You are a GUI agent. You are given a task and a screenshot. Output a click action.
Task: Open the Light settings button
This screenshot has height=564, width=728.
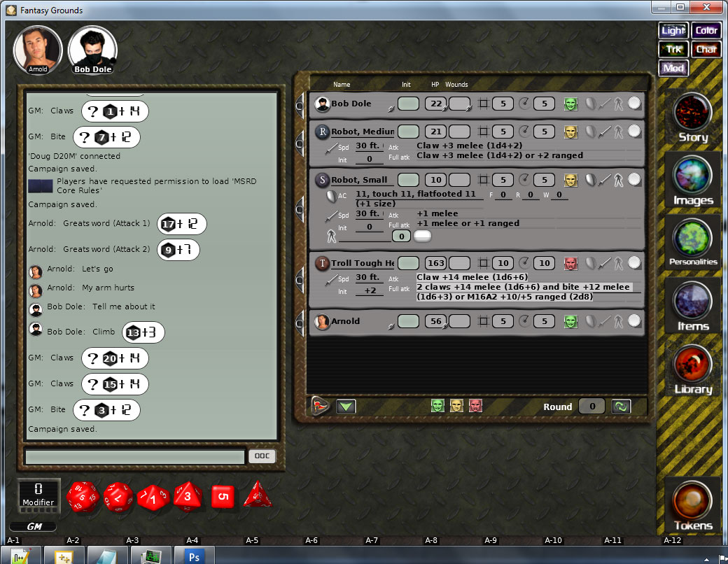click(x=673, y=30)
